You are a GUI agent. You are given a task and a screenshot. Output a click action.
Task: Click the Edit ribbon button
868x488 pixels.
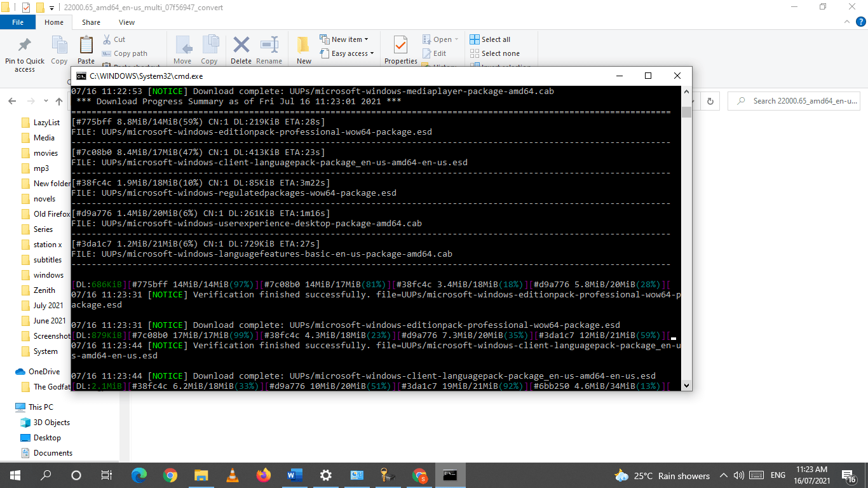tap(434, 53)
